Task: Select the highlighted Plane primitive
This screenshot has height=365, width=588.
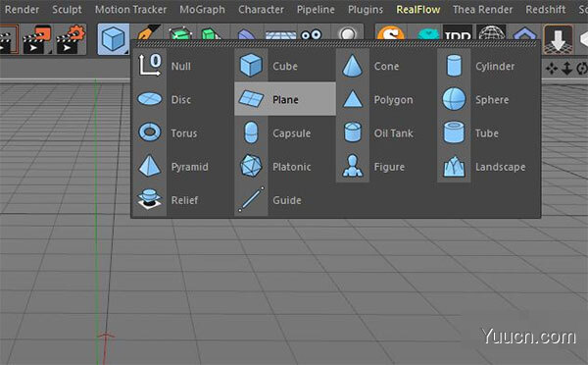Action: coord(285,99)
